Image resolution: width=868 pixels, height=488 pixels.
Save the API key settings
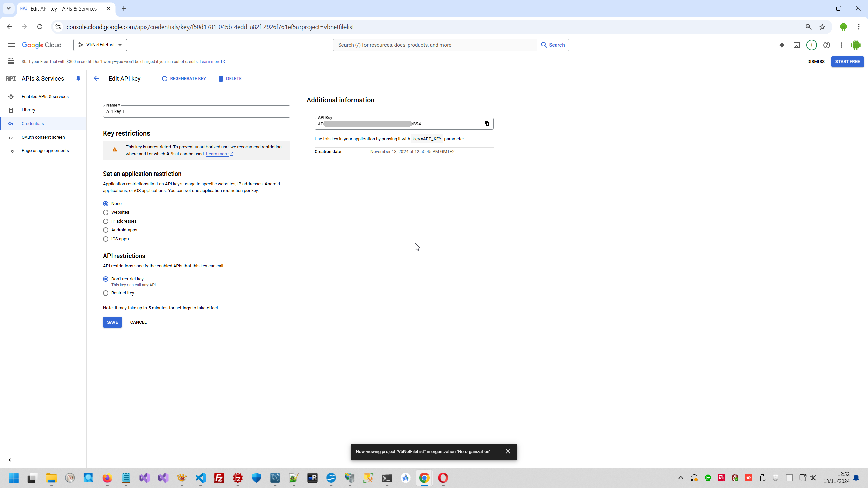pyautogui.click(x=112, y=322)
